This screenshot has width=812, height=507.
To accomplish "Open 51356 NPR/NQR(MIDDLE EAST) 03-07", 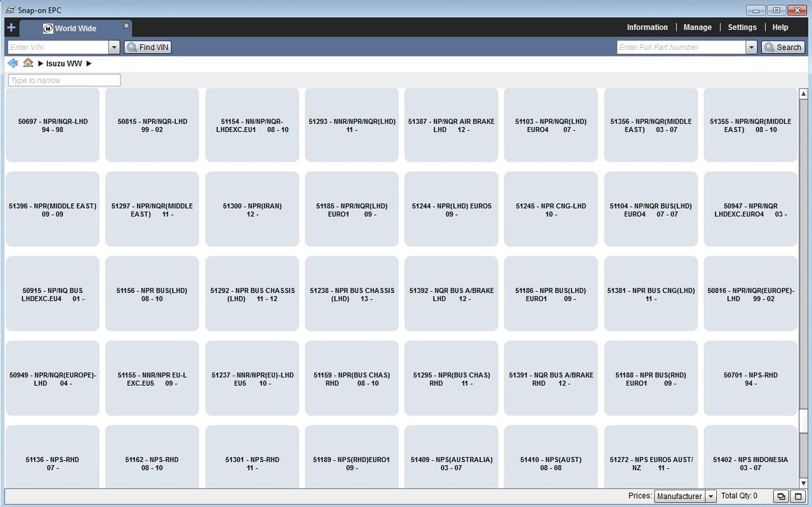I will [651, 125].
